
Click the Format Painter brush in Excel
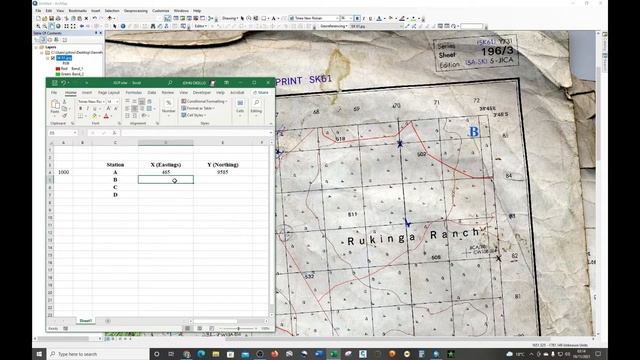[x=64, y=116]
